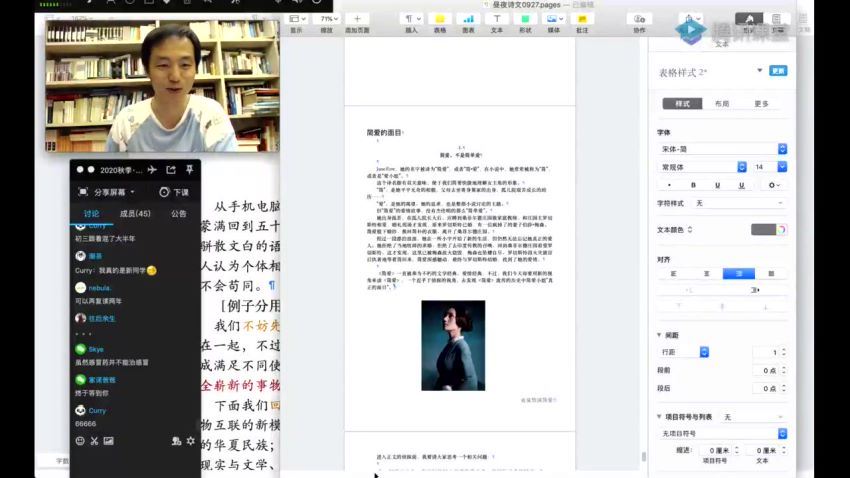Open the font weight dropdown 常规体
This screenshot has width=850, height=478.
(702, 167)
